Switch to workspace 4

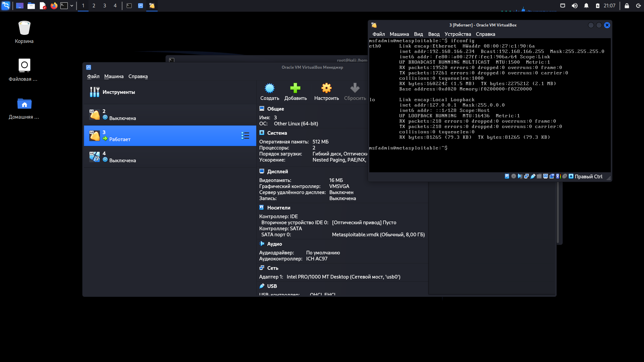(x=115, y=6)
